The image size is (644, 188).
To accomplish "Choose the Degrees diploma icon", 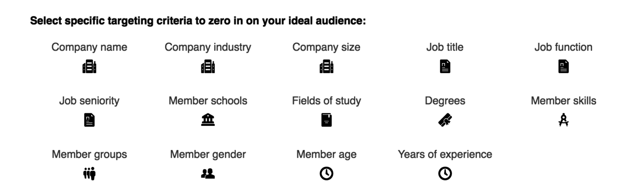I will coord(445,120).
